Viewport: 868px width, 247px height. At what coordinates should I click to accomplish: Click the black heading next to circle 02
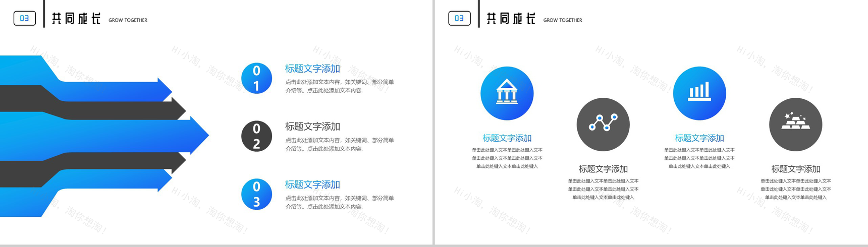312,127
